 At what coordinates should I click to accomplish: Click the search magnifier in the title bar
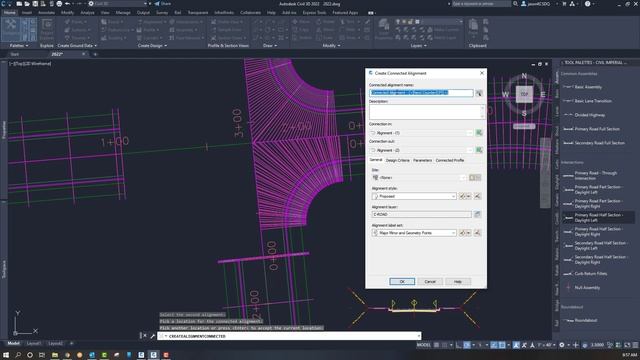(x=515, y=4)
